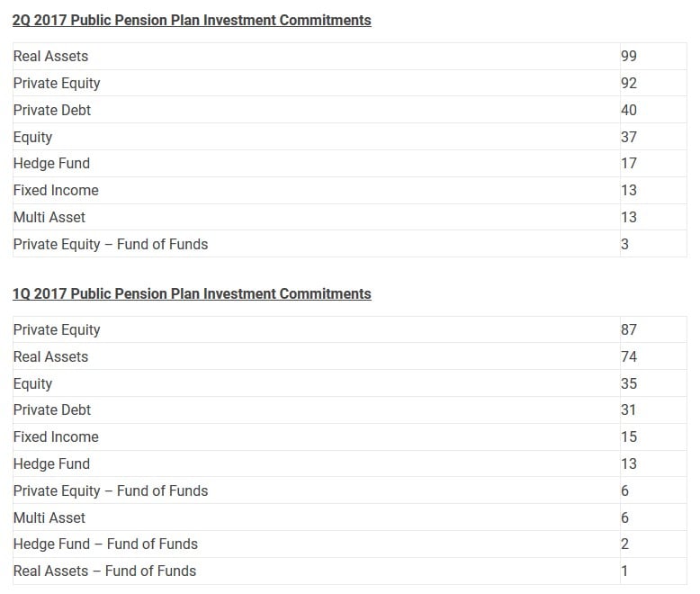Image resolution: width=700 pixels, height=594 pixels.
Task: Select Multi Asset label in 2Q table
Action: pos(49,217)
